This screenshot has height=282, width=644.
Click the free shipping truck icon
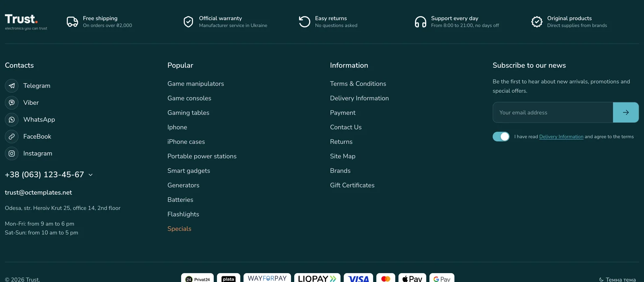point(72,22)
